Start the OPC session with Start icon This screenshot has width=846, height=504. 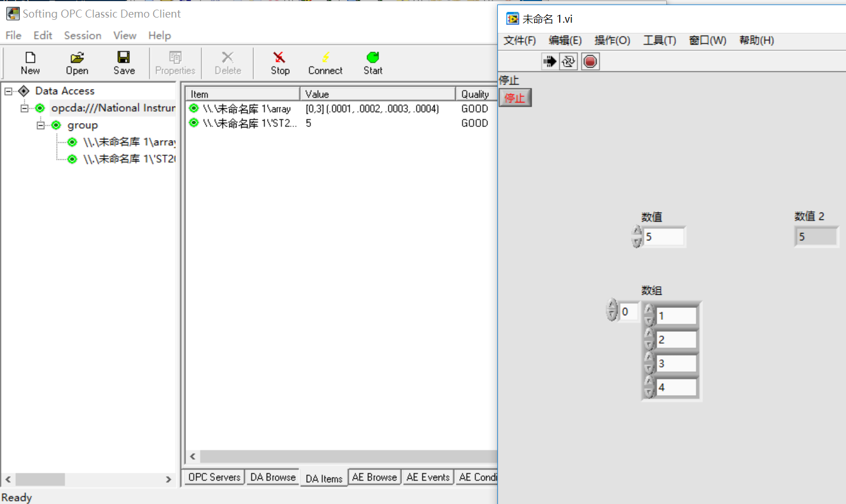pyautogui.click(x=373, y=62)
